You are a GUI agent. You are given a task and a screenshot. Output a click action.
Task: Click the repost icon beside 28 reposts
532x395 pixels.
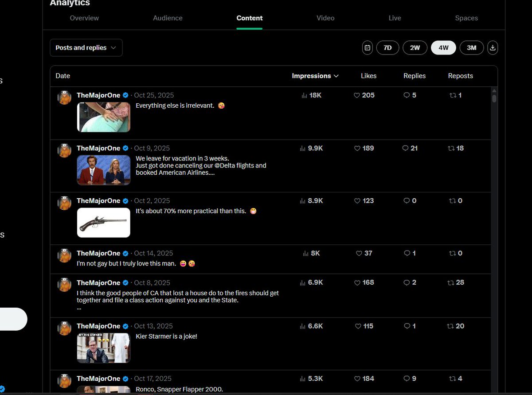point(451,282)
